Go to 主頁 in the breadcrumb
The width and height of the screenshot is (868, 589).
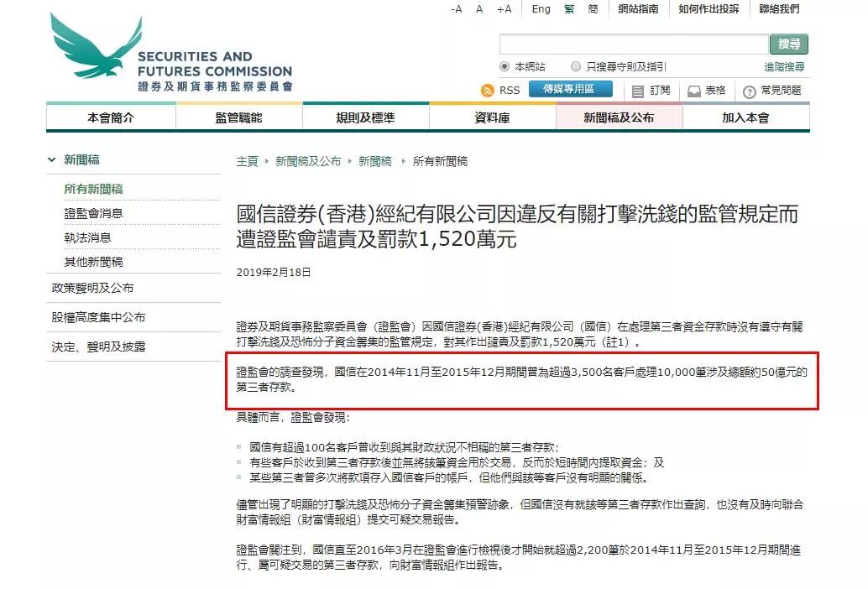tap(247, 161)
